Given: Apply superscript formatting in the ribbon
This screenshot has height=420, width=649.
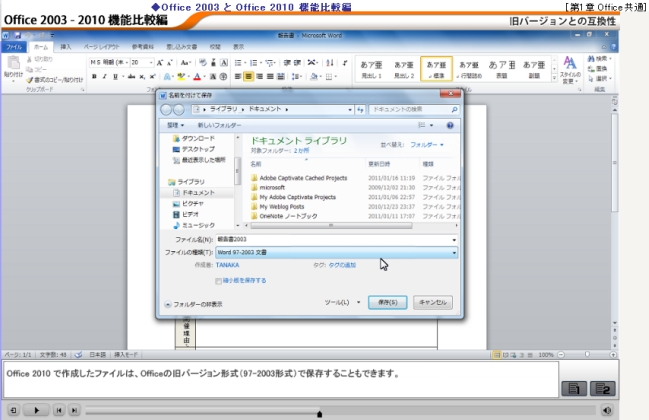Looking at the screenshot, I should (x=152, y=77).
